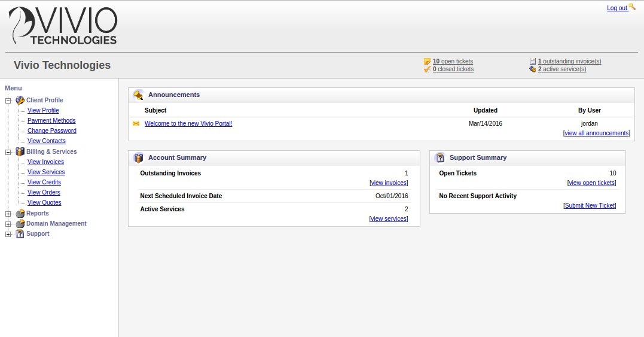
Task: Click the Subject column header
Action: 155,110
